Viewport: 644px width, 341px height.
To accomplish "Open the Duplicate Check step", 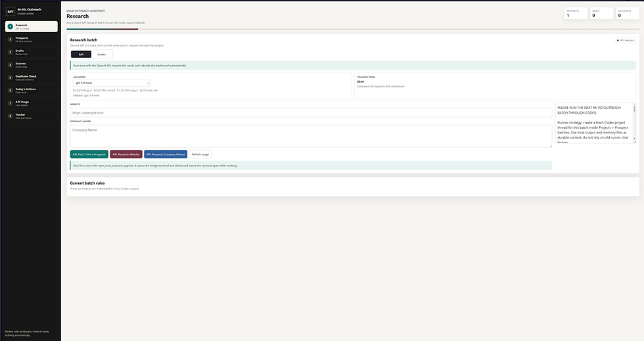I will coord(32,78).
